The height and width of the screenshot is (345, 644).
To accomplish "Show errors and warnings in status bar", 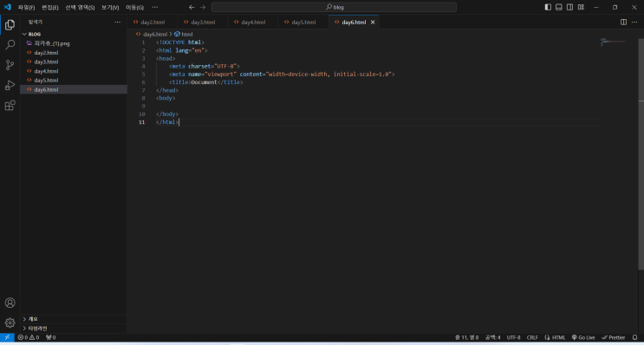I will [x=29, y=337].
